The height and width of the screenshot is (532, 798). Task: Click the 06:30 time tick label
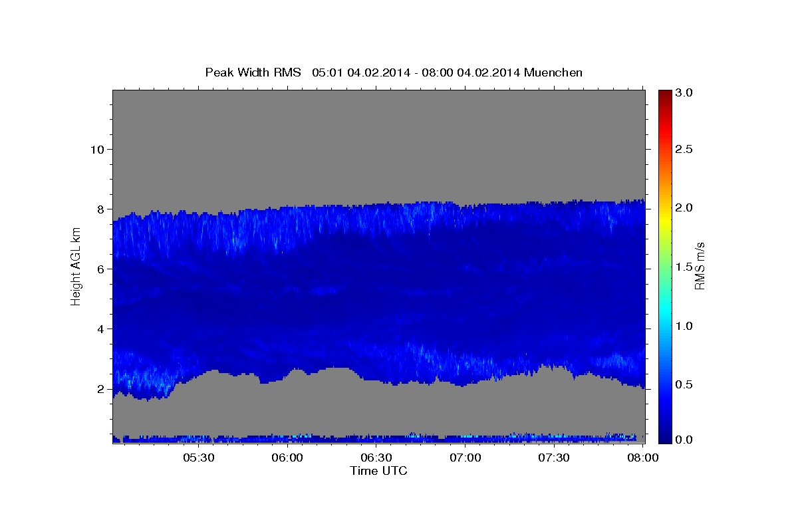pyautogui.click(x=376, y=458)
